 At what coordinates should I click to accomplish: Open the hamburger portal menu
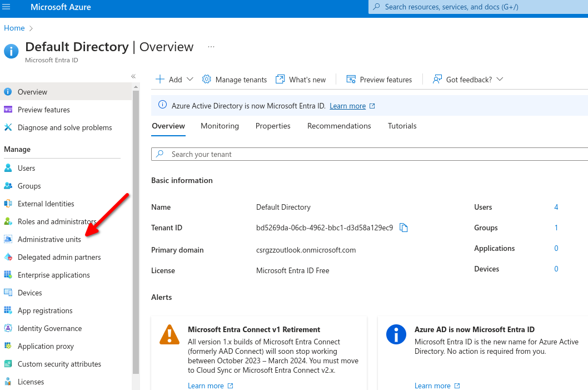[x=7, y=7]
